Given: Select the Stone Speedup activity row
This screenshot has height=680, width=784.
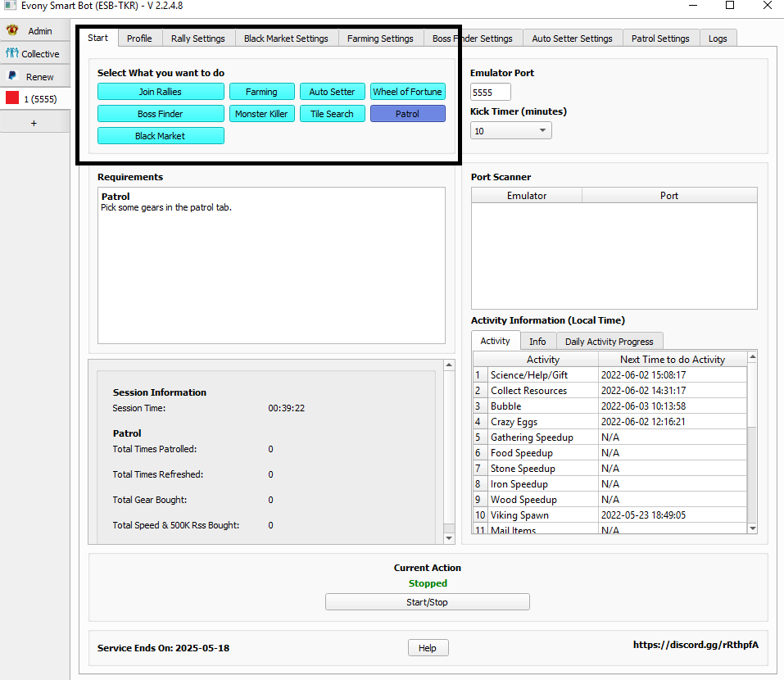Looking at the screenshot, I should 610,468.
